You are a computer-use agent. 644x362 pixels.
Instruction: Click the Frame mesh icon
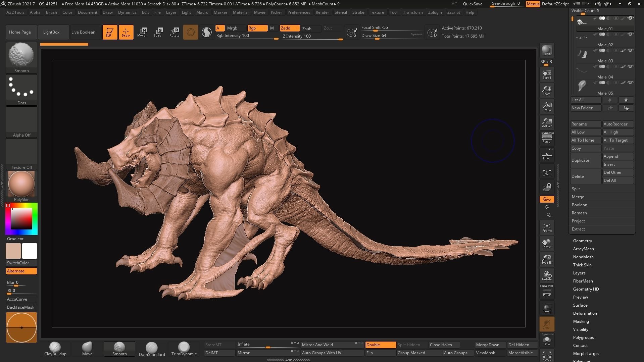tap(547, 227)
